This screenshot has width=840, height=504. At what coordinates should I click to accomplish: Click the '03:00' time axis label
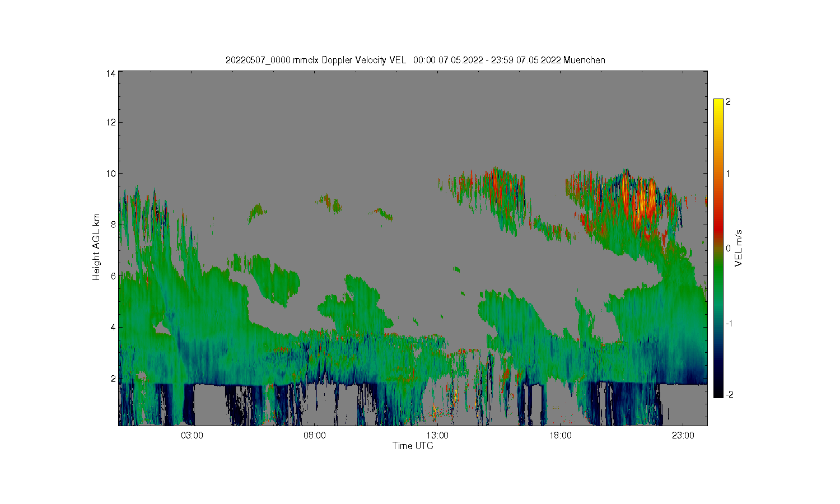click(x=192, y=435)
